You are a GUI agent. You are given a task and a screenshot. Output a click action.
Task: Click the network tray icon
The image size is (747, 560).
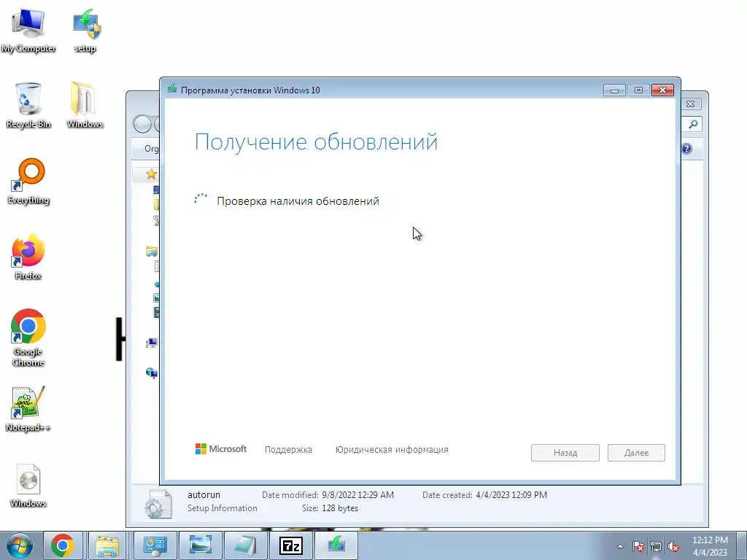(656, 547)
